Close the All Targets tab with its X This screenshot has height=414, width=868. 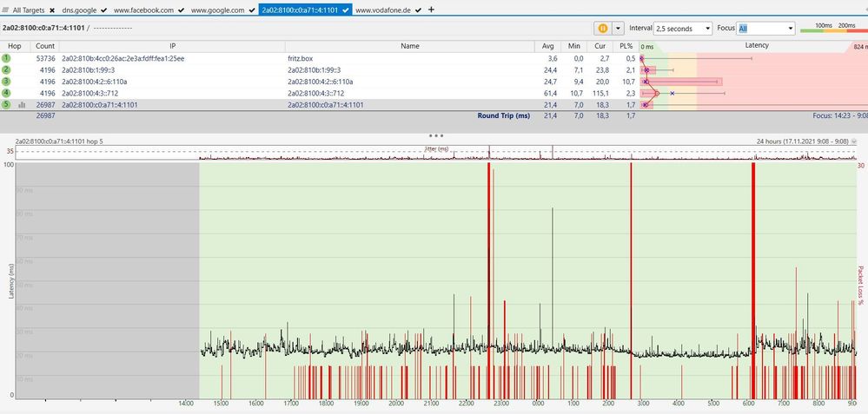point(51,10)
